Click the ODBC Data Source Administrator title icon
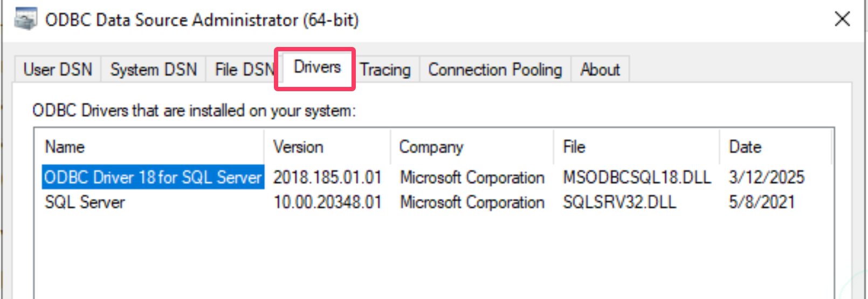The width and height of the screenshot is (868, 299). pos(25,19)
